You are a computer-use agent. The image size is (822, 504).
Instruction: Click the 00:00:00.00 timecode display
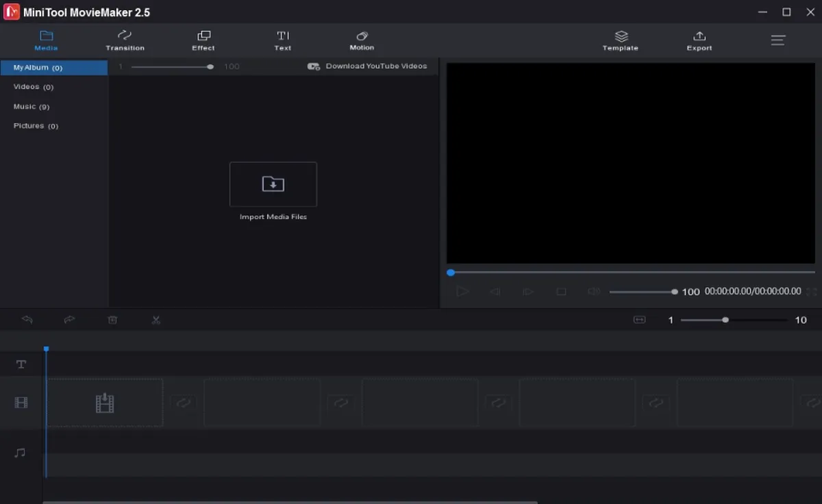[753, 292]
